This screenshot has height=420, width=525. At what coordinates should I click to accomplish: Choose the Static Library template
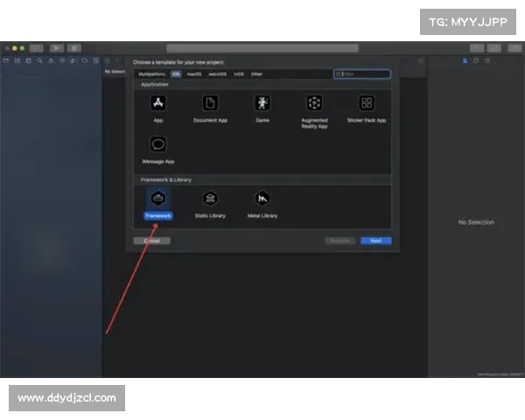[210, 199]
